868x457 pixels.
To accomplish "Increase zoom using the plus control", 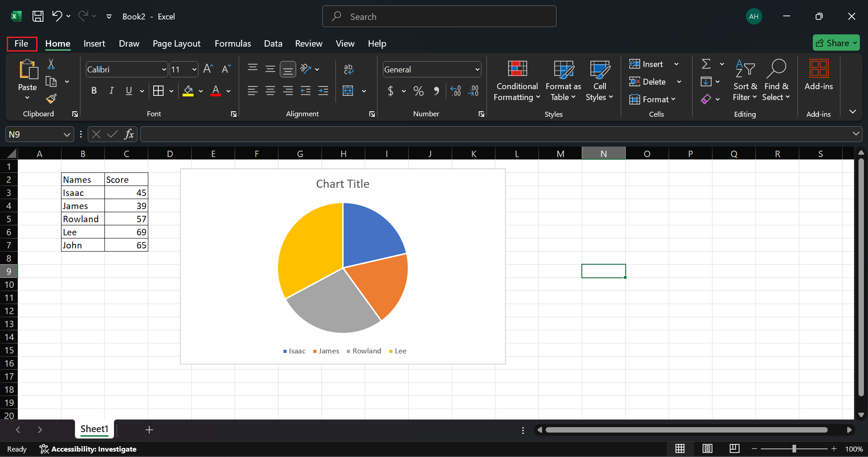I will [x=834, y=449].
